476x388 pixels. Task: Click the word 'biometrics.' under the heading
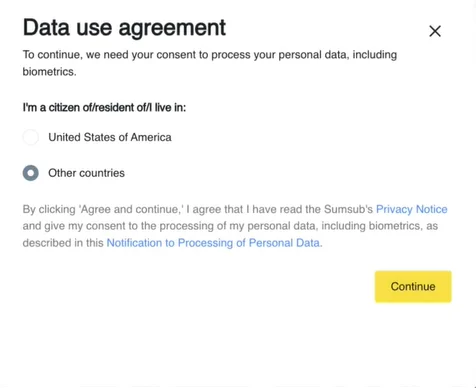(49, 71)
